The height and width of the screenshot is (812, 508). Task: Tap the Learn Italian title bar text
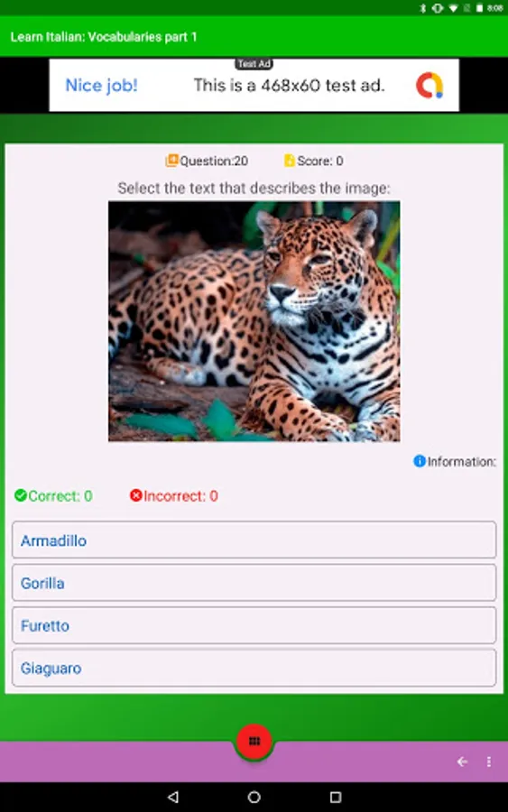tap(104, 37)
